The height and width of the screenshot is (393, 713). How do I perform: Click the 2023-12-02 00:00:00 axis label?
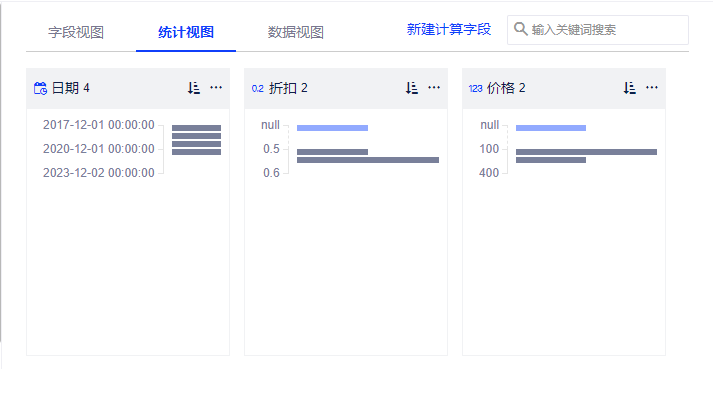coord(99,173)
